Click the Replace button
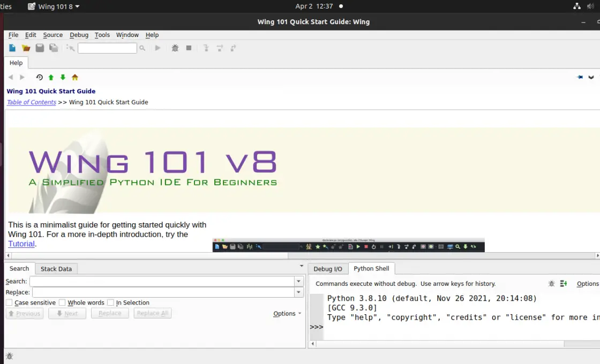 click(x=110, y=314)
